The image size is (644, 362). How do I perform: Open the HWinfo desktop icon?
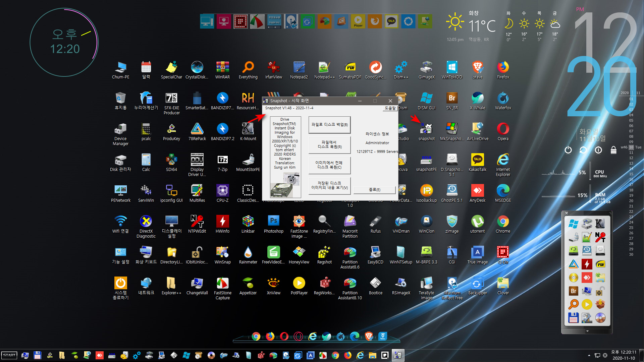(x=222, y=224)
